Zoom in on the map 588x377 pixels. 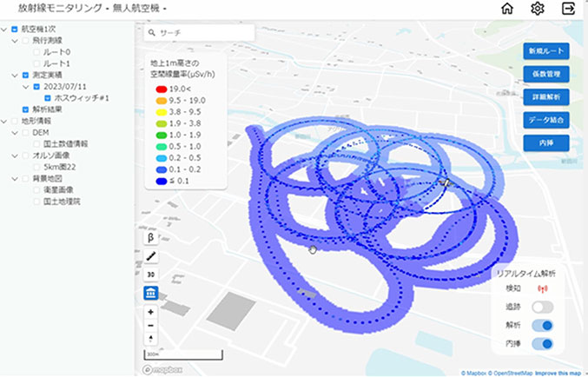point(150,312)
